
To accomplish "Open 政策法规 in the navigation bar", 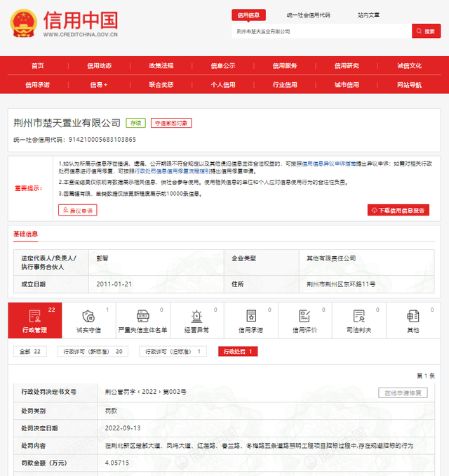I will [161, 65].
